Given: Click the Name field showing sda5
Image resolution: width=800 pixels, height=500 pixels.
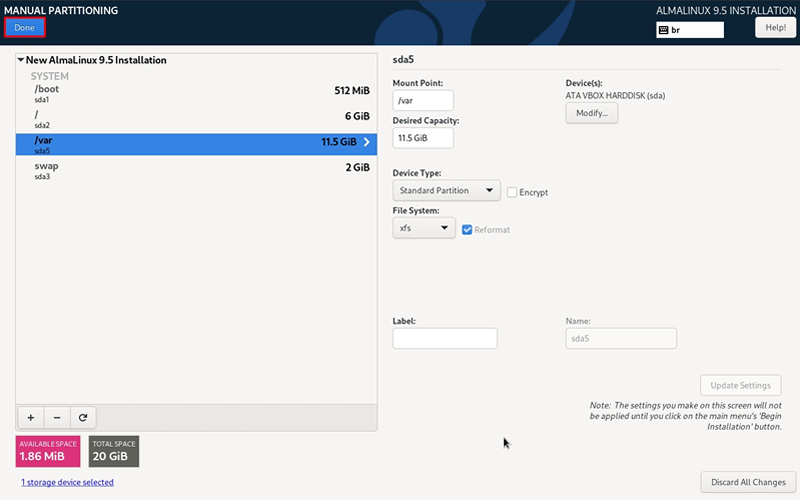Looking at the screenshot, I should pyautogui.click(x=621, y=339).
